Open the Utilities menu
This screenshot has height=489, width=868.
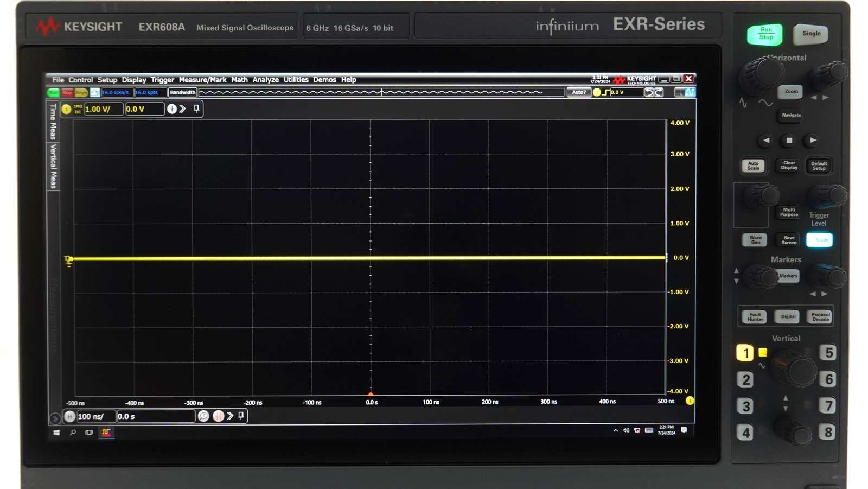point(296,80)
